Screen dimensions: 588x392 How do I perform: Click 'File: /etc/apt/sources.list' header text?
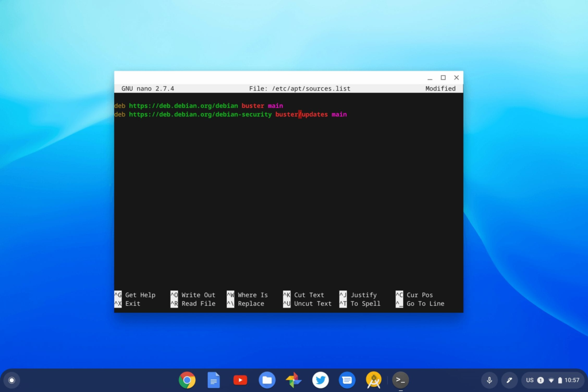[x=300, y=88]
